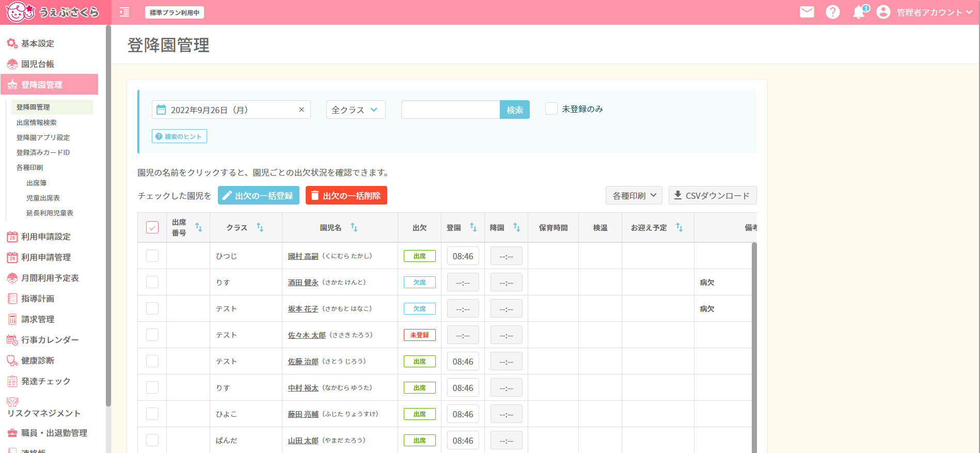
Task: Collapse the sidebar using the menu toggle icon
Action: (124, 12)
